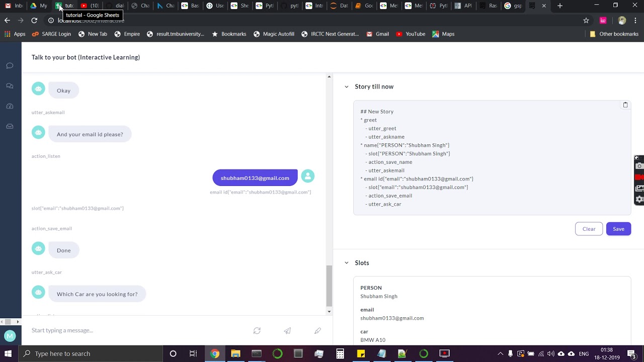Open the Apps bookmark
The height and width of the screenshot is (362, 644).
point(15,34)
